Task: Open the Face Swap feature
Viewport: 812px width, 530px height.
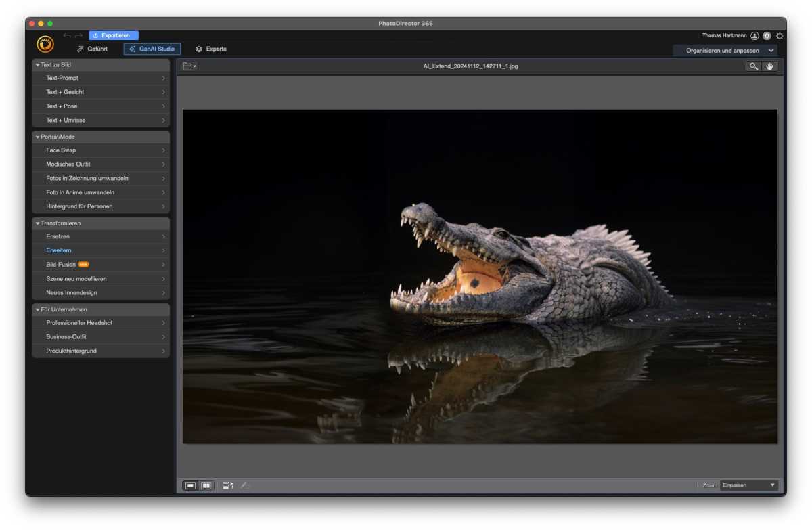Action: pos(101,150)
